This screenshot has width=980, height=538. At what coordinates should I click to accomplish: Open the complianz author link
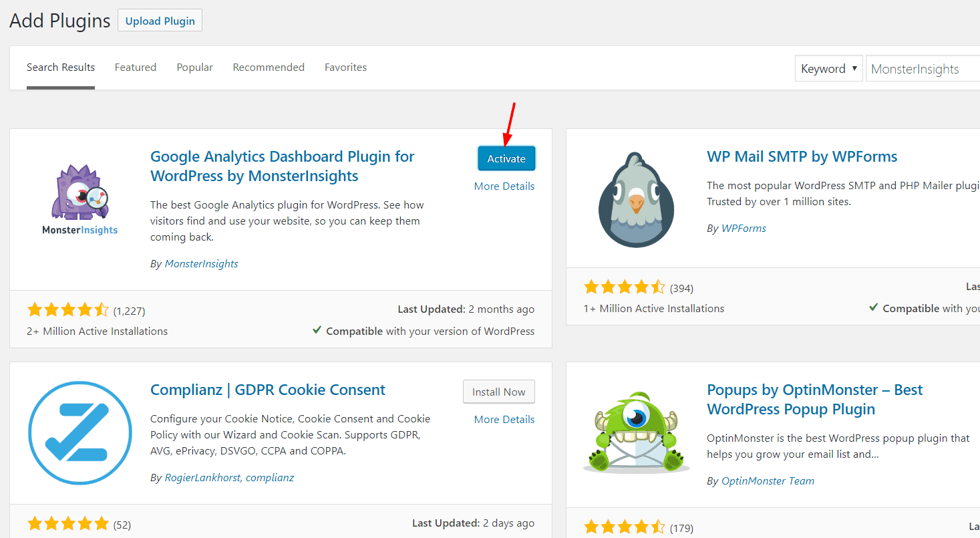pyautogui.click(x=270, y=477)
